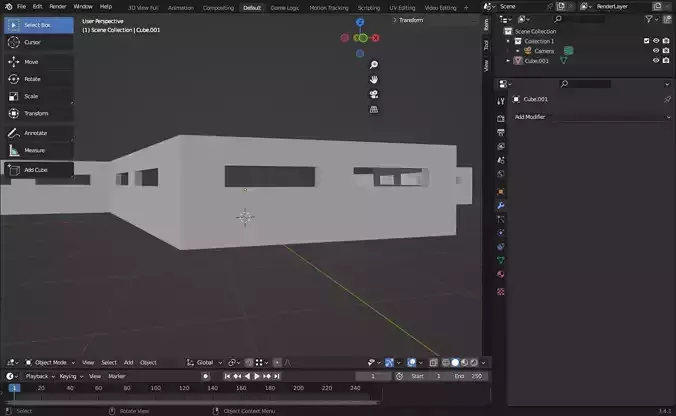
Task: Toggle X-ray display in viewport header
Action: click(x=434, y=363)
